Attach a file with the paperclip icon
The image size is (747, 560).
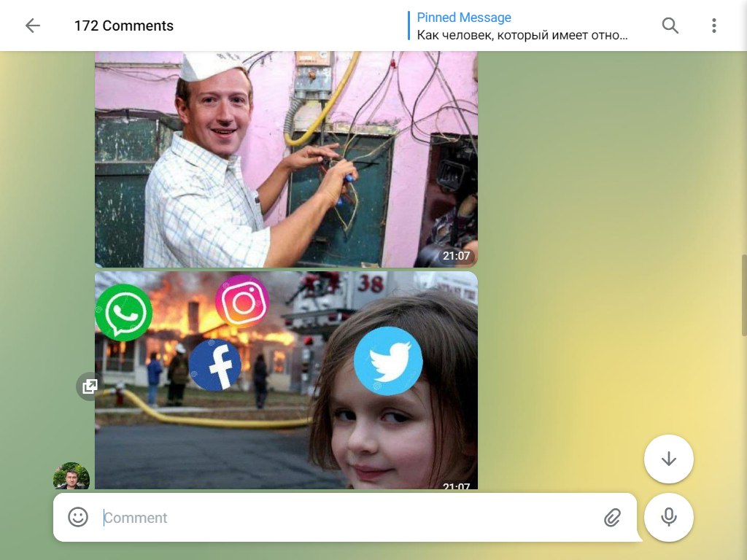tap(612, 518)
